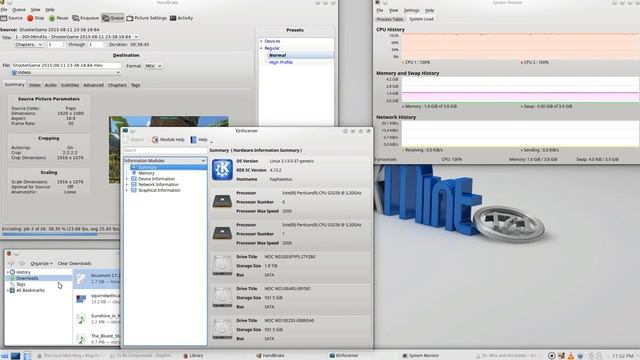Open HandBrake Queue menu
Viewport: 640px width, 360px height.
(x=18, y=9)
